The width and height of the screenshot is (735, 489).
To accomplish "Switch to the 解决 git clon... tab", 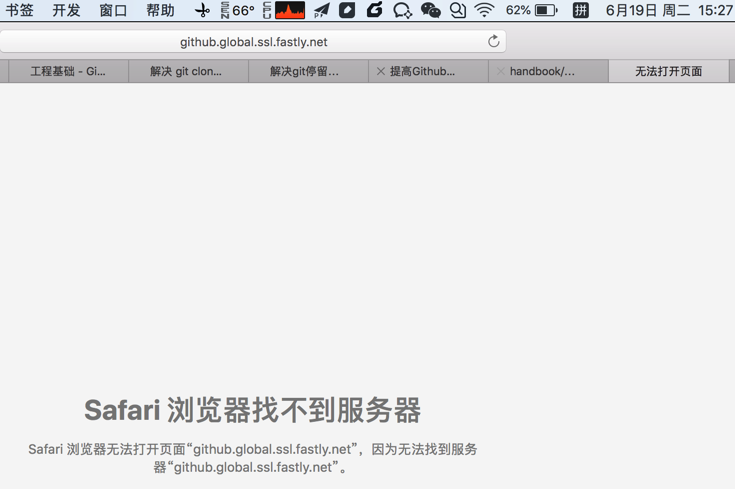I will click(188, 71).
